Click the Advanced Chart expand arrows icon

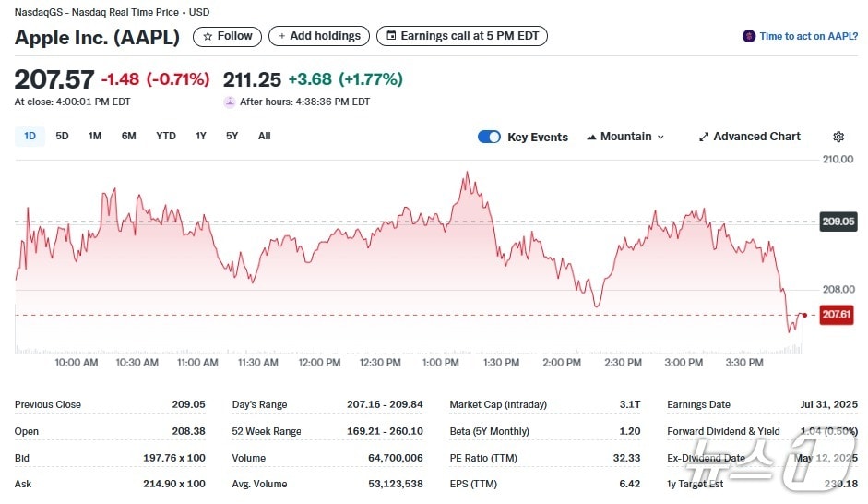(704, 137)
